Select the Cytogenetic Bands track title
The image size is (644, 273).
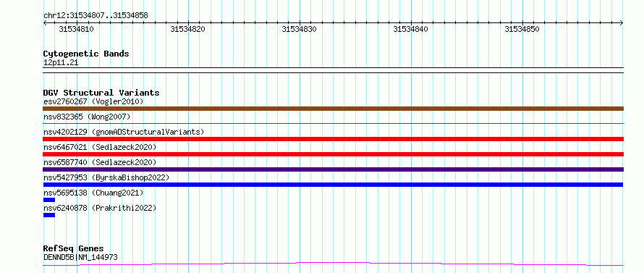(x=86, y=54)
